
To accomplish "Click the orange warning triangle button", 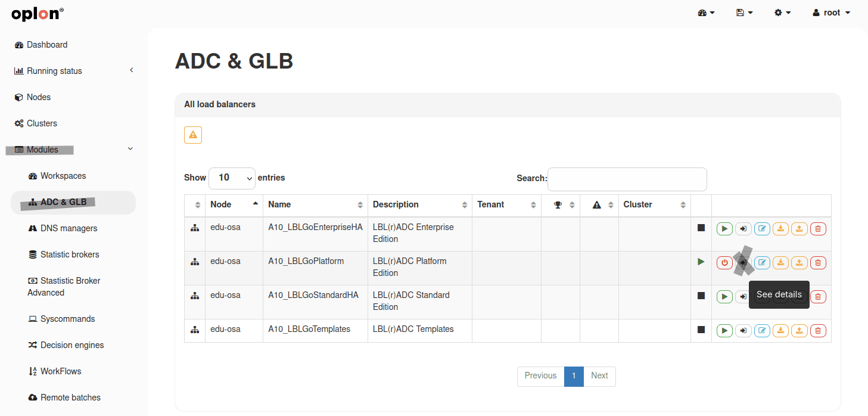I will point(193,135).
